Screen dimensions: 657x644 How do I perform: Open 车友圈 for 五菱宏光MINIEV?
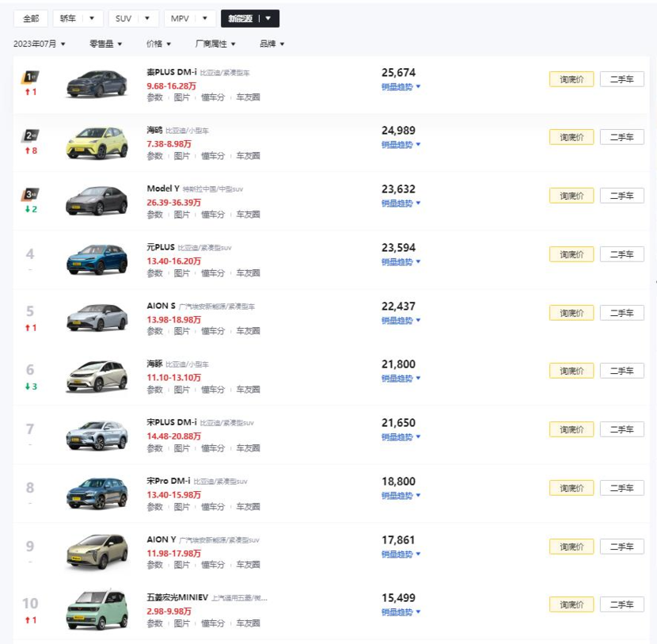248,623
